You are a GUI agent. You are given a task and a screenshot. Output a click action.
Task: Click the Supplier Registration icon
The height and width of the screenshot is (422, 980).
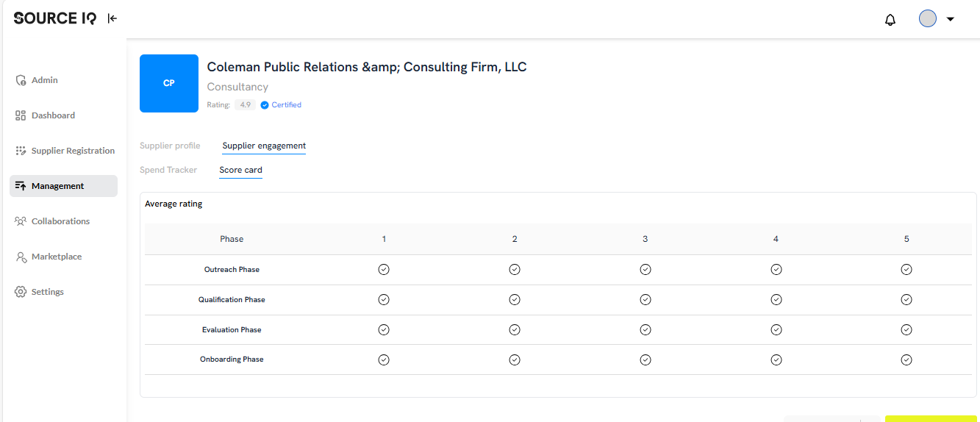(x=21, y=151)
